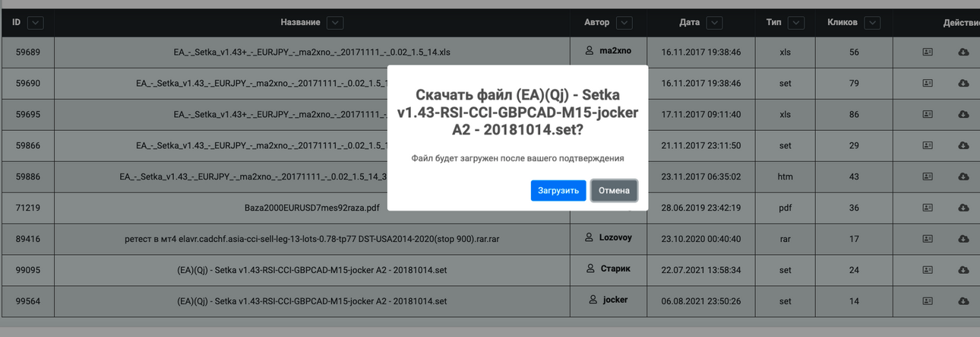980x337 pixels.
Task: Cancel the download with Отмена
Action: [614, 190]
